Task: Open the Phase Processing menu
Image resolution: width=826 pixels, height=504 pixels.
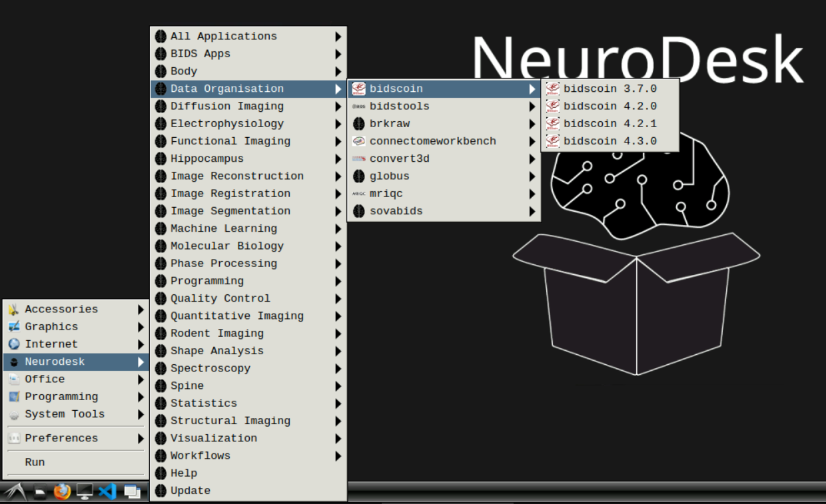Action: click(248, 264)
